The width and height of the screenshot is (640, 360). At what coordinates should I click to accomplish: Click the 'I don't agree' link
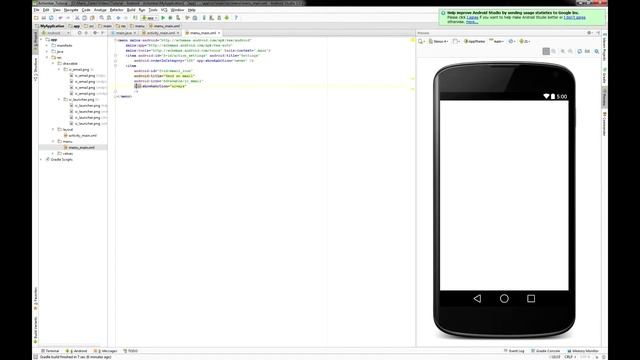pyautogui.click(x=574, y=18)
